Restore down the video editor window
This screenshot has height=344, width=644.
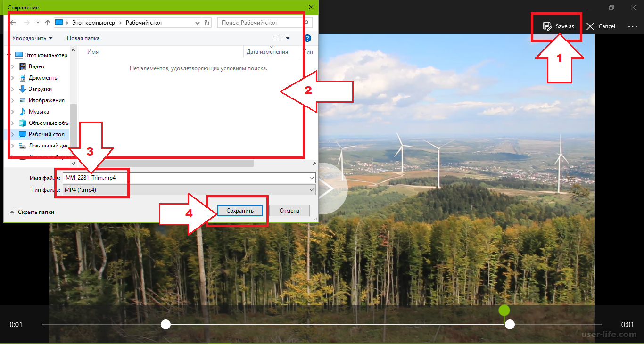(x=611, y=8)
